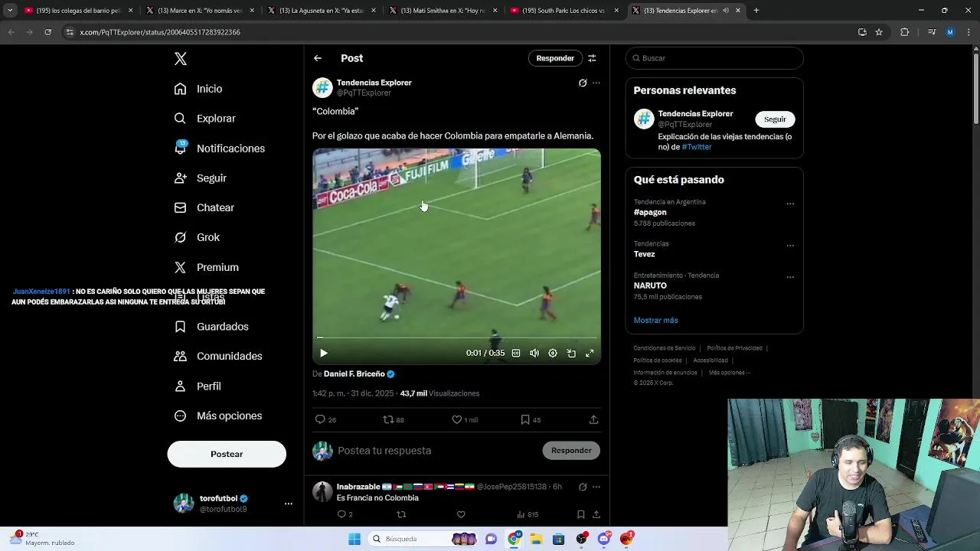980x551 pixels.
Task: Click the video progress bar
Action: [x=456, y=337]
